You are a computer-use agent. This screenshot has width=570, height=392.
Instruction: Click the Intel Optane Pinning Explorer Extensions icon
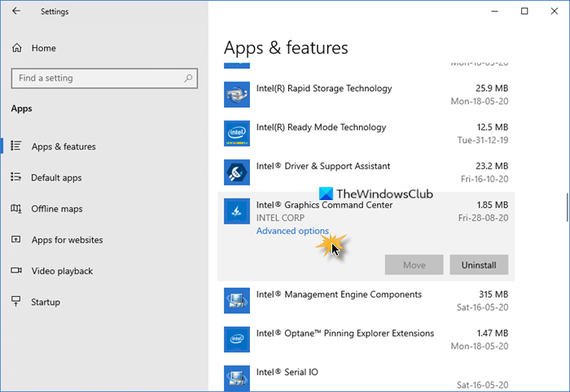[236, 339]
